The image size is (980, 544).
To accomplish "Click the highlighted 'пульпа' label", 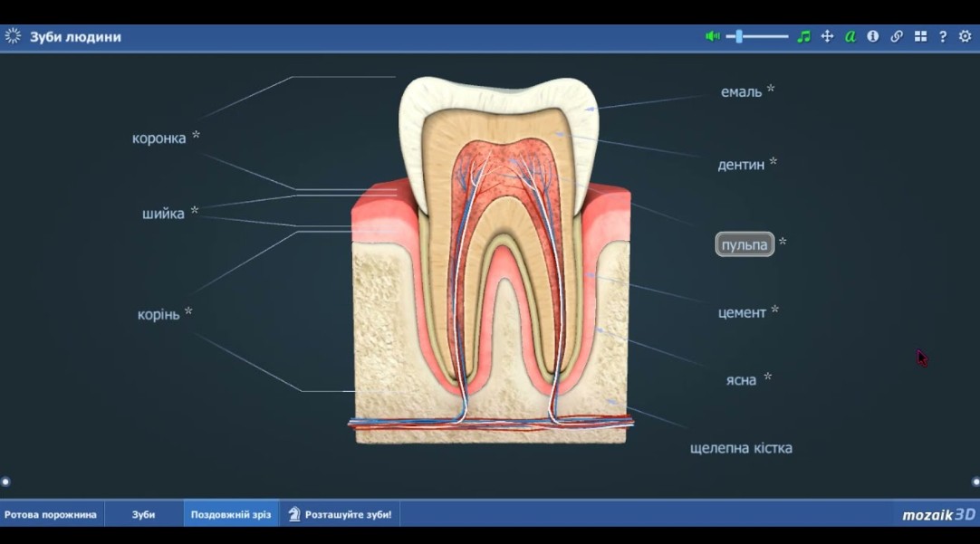I will 745,244.
